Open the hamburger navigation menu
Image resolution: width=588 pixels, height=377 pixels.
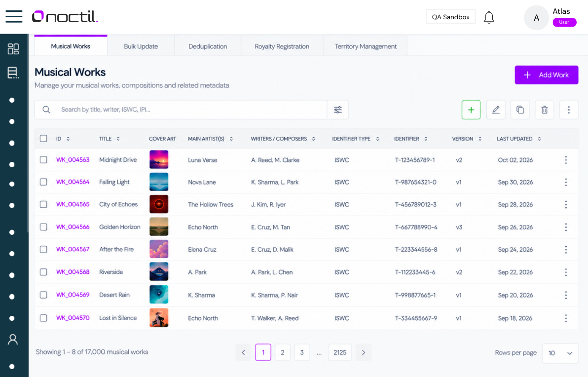point(14,16)
